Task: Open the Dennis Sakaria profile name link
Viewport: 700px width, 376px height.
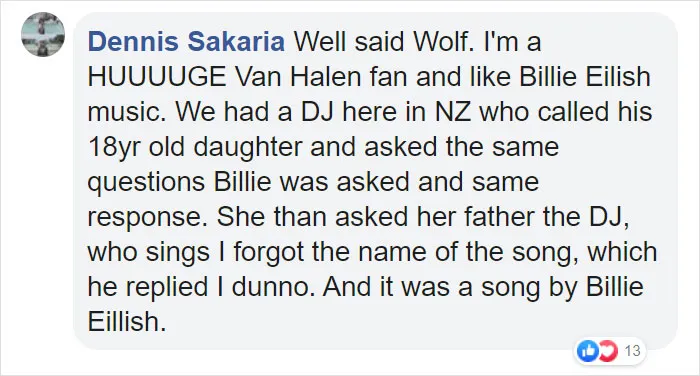Action: [x=186, y=42]
